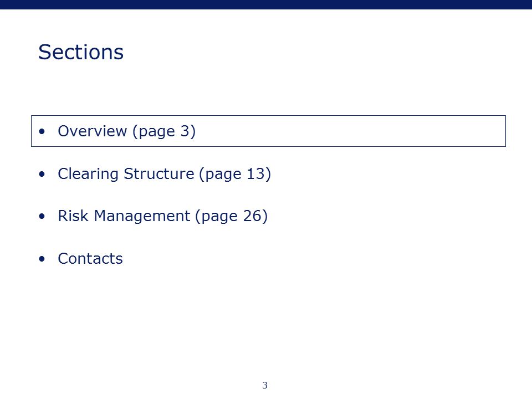Image resolution: width=532 pixels, height=399 pixels.
Task: Jump to Clearing Structure (page 13)
Action: (164, 174)
